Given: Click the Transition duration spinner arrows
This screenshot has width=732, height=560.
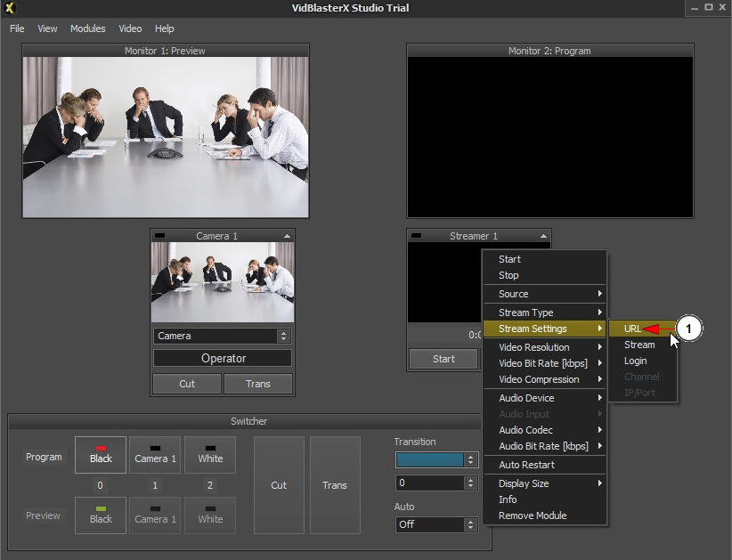Looking at the screenshot, I should [x=470, y=483].
